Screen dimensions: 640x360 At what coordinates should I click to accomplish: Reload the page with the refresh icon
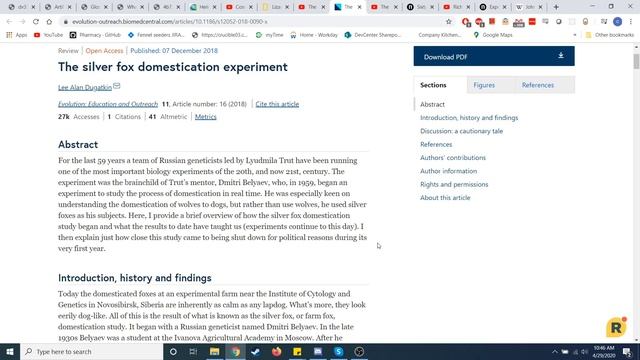click(x=36, y=22)
